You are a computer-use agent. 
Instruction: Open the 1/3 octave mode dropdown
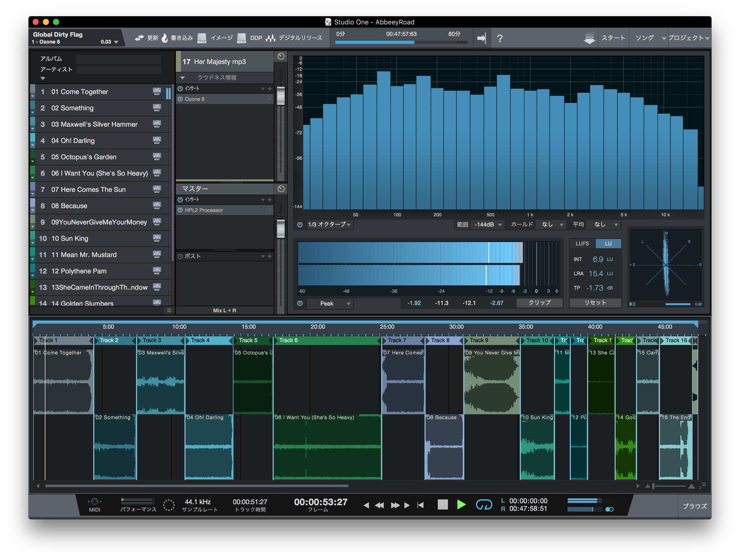(329, 224)
